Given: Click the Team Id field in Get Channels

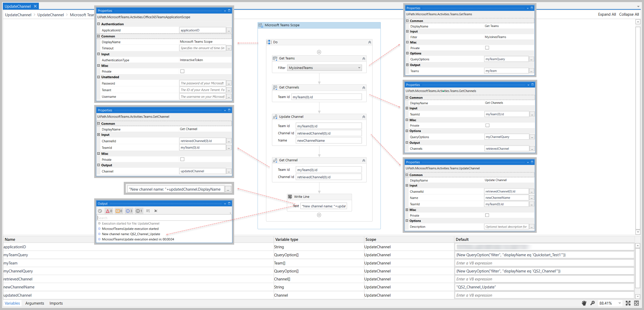Looking at the screenshot, I should coord(326,97).
